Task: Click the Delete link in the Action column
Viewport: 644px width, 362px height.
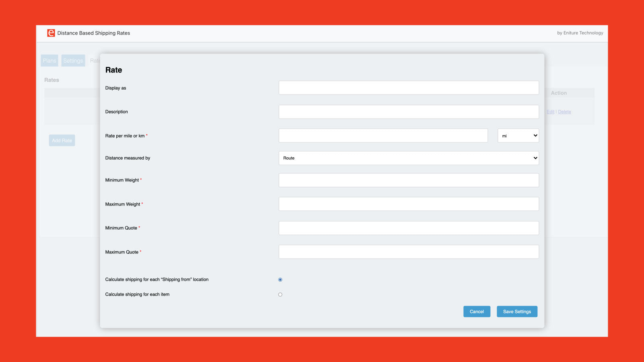Action: (x=564, y=111)
